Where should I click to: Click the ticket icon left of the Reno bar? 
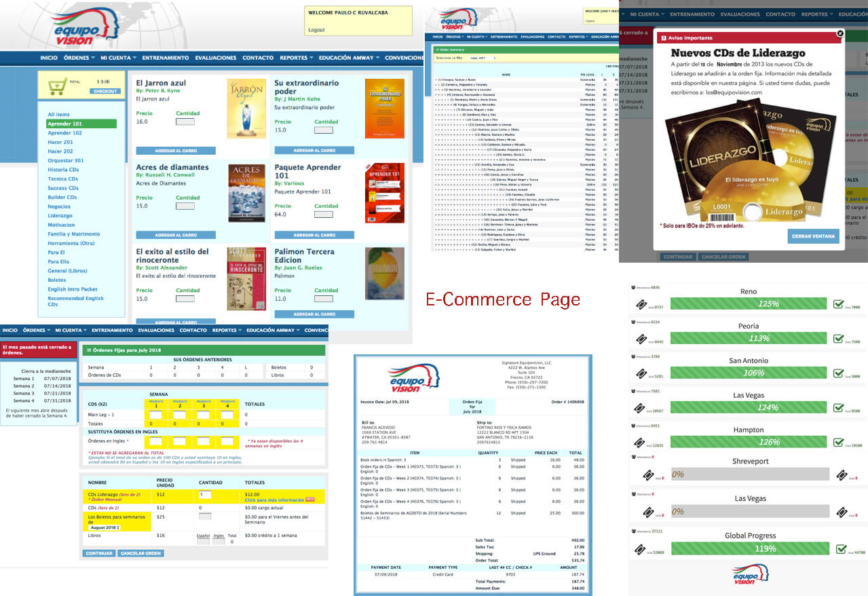tap(641, 303)
